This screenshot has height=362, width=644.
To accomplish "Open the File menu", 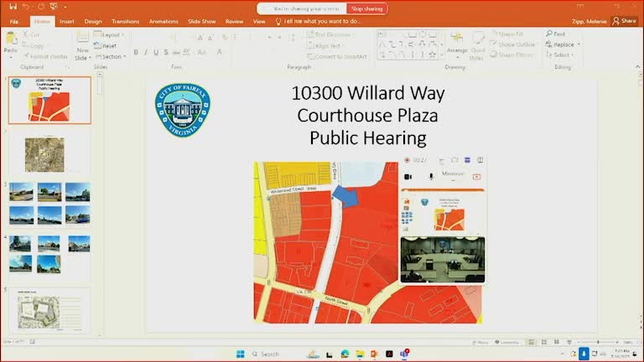I will [x=14, y=21].
